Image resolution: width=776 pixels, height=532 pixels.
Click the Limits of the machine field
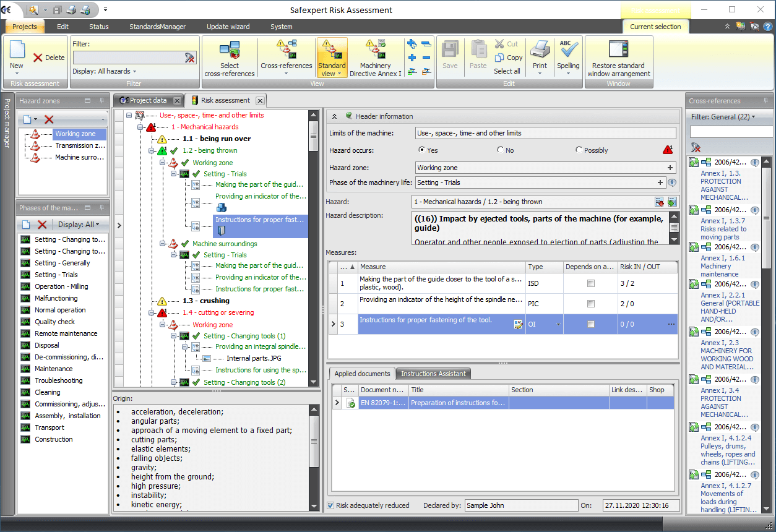click(x=545, y=133)
